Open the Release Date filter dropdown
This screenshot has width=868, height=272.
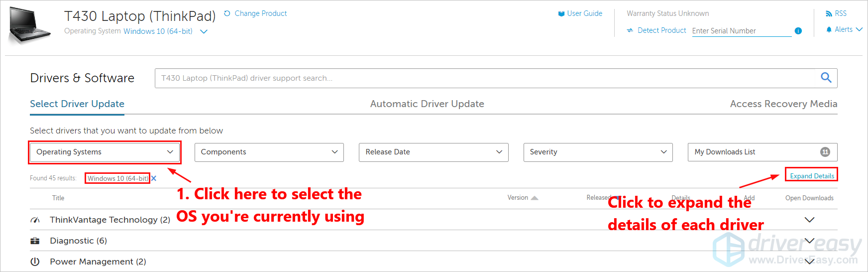pyautogui.click(x=433, y=152)
